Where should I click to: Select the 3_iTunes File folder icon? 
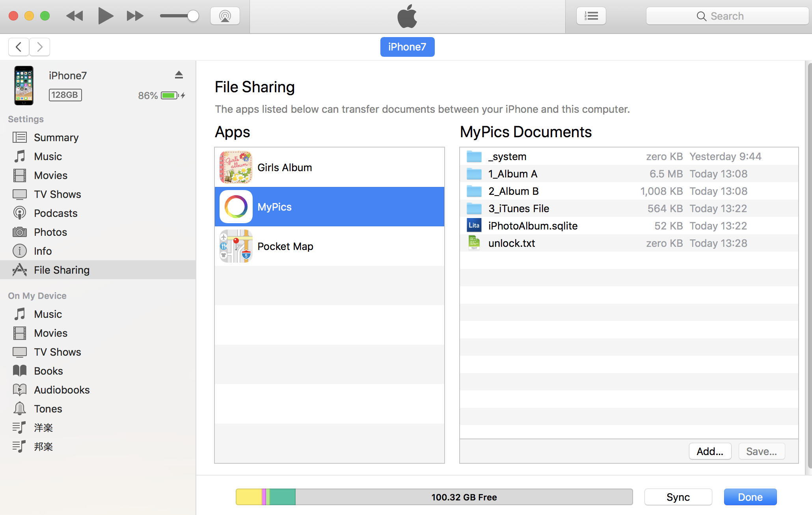[x=474, y=209]
